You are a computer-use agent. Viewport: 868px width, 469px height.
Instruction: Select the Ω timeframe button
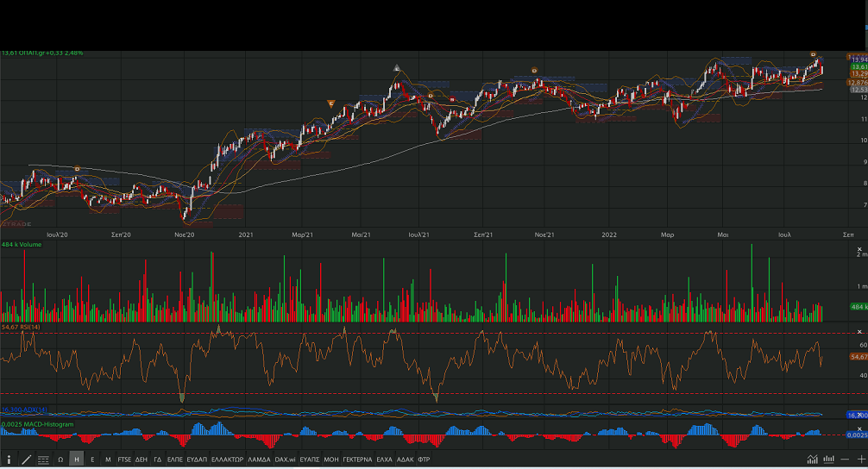(60, 459)
